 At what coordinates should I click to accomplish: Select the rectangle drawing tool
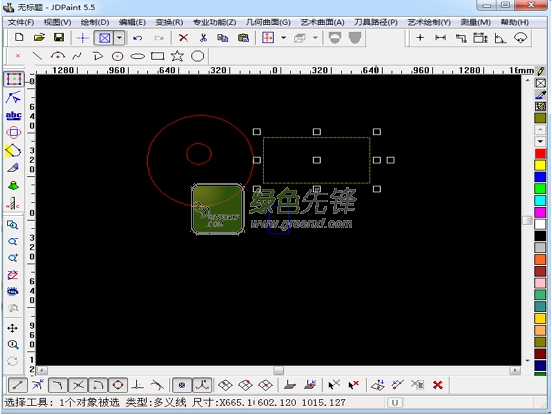click(x=157, y=56)
